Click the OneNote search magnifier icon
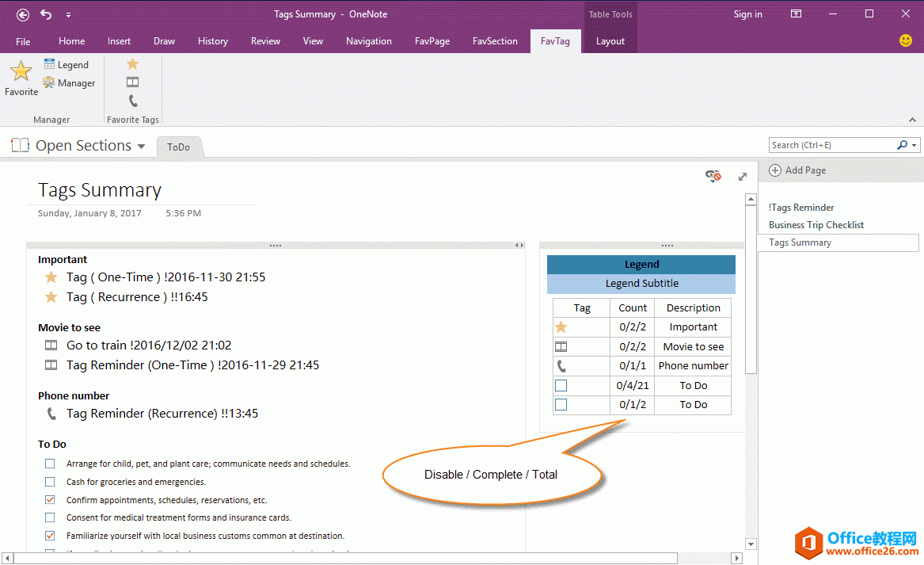 coord(903,144)
